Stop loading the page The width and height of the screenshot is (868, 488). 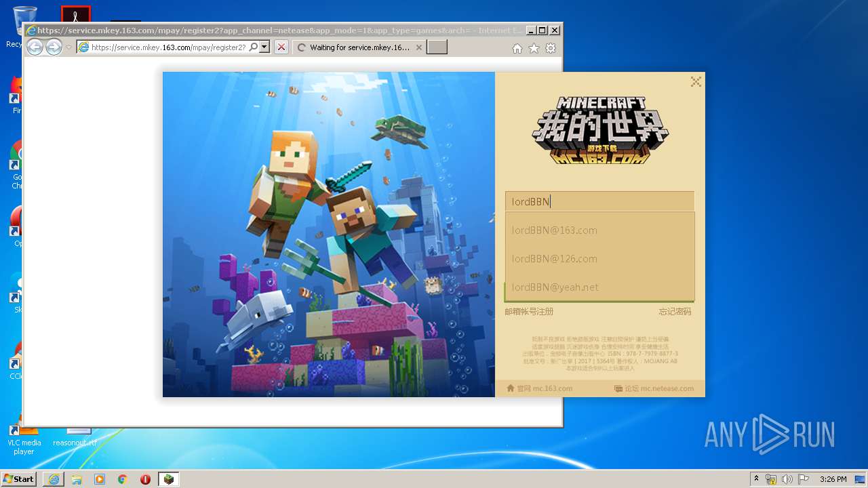(281, 47)
